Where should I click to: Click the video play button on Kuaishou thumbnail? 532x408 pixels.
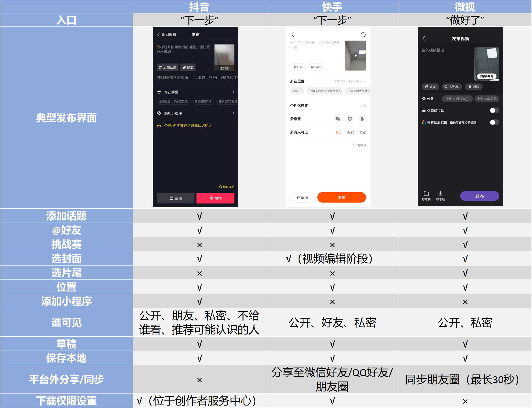point(355,56)
